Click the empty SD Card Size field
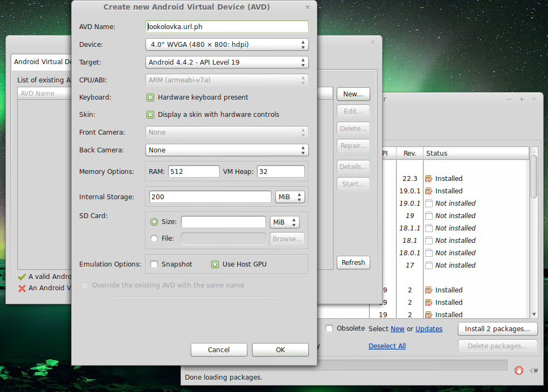This screenshot has width=548, height=392. [x=224, y=222]
